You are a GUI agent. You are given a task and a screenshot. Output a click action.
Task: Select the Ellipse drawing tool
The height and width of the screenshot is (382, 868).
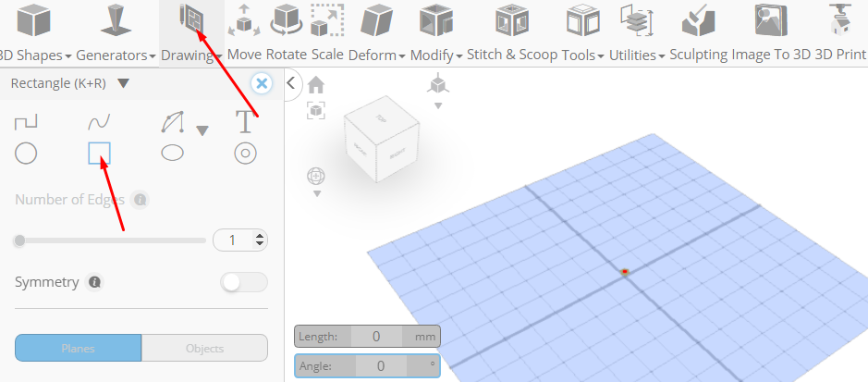pos(172,153)
